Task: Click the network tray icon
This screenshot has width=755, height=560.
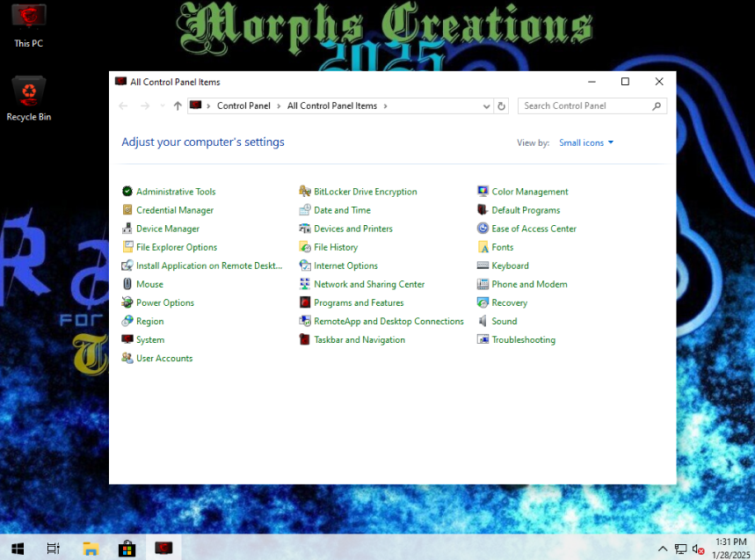Action: click(x=680, y=549)
